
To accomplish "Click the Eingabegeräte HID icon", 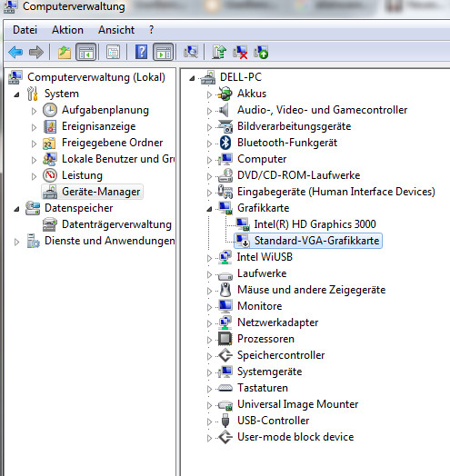I will [225, 192].
